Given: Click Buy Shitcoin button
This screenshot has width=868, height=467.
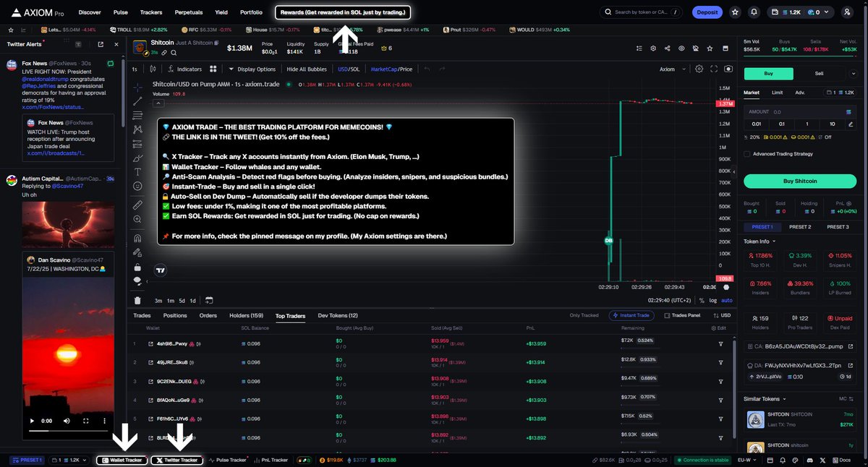Looking at the screenshot, I should tap(799, 181).
